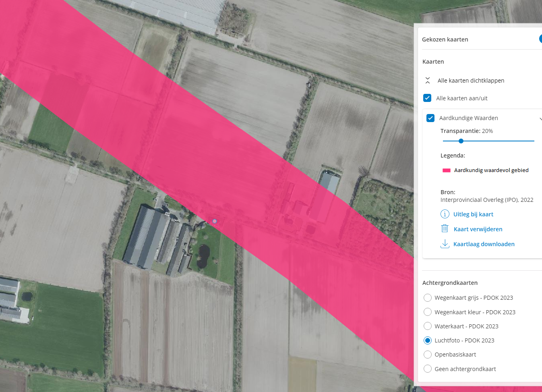
Task: Toggle the Alle kaarten aan/uit checkbox
Action: [427, 98]
